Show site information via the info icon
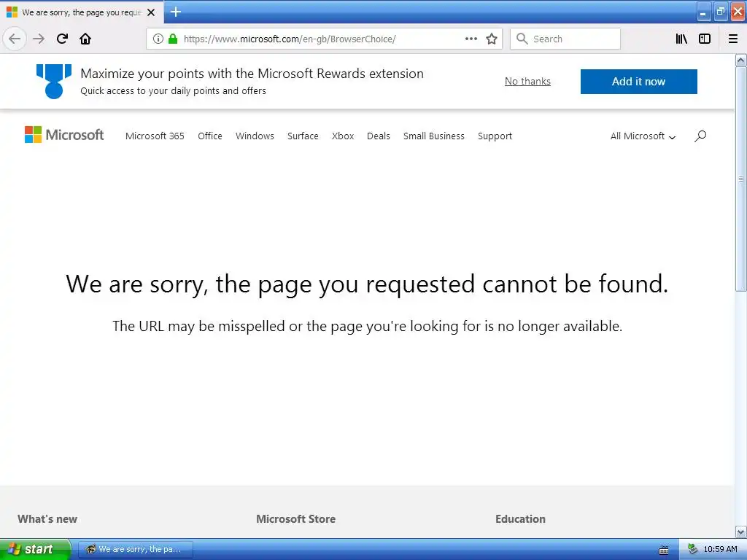The width and height of the screenshot is (747, 560). pyautogui.click(x=158, y=39)
